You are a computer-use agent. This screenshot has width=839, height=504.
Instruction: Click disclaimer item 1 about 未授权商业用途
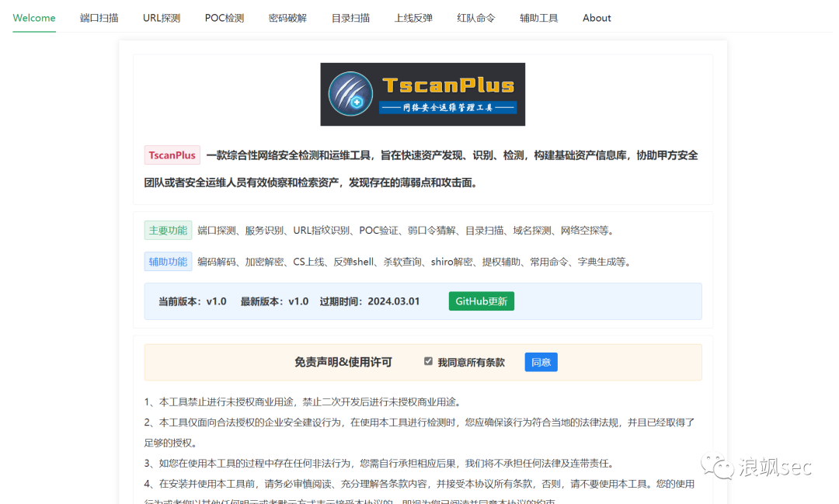[304, 401]
